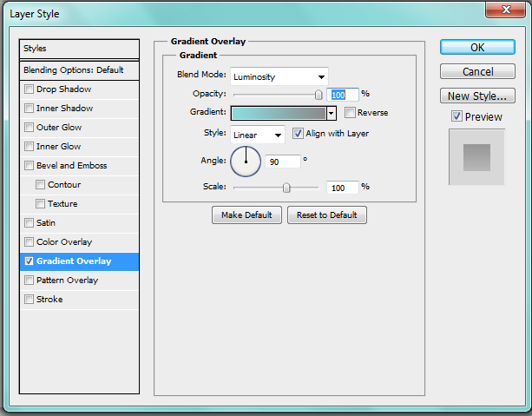Image resolution: width=532 pixels, height=416 pixels.
Task: Click the Angle dial control
Action: 246,161
